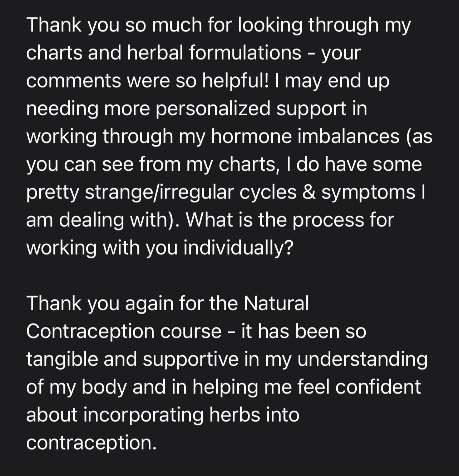Tap the word "individually?"

pos(238,248)
